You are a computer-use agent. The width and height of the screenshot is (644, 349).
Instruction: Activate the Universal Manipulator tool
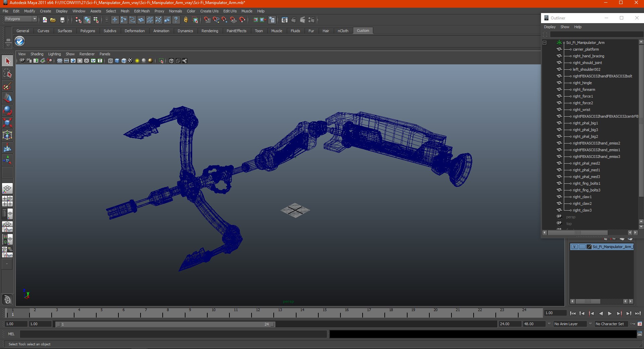pyautogui.click(x=7, y=135)
